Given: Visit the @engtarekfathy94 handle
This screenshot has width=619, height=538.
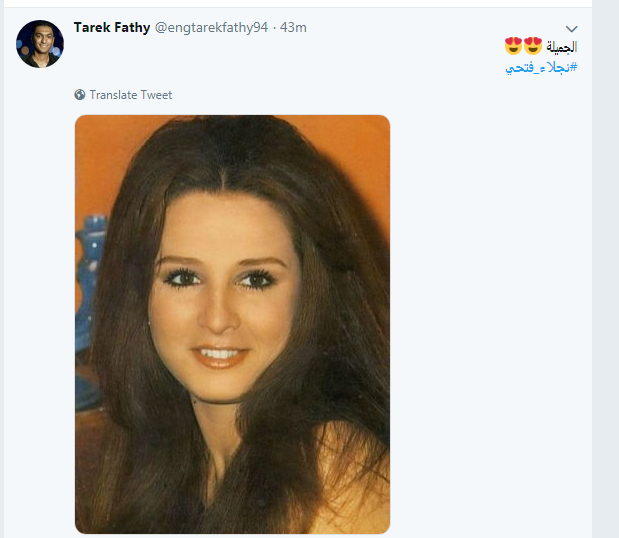Looking at the screenshot, I should (x=211, y=28).
